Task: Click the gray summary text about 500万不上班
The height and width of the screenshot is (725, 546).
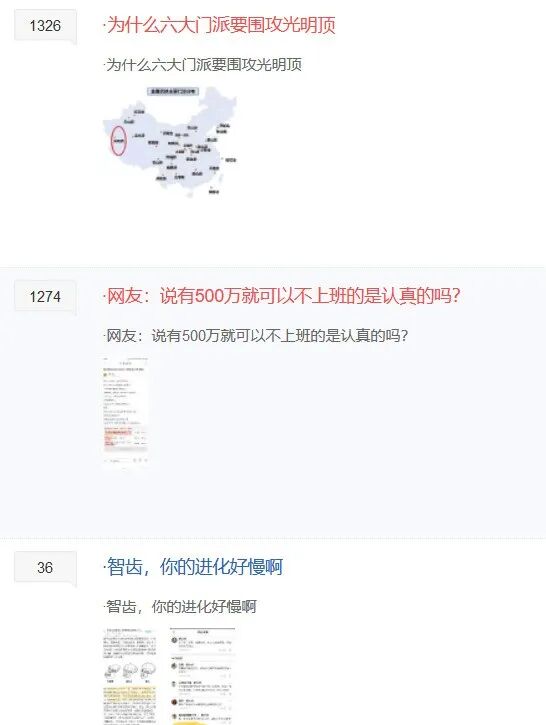Action: [x=257, y=335]
